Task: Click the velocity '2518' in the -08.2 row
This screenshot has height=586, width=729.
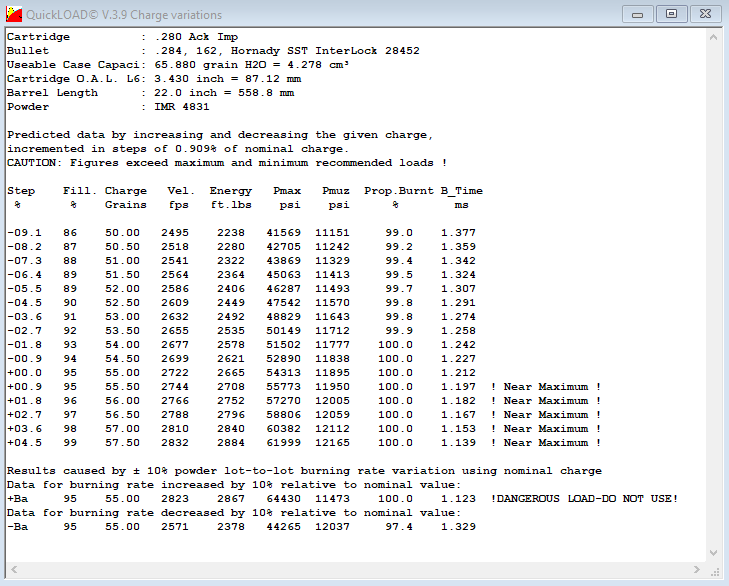Action: point(175,246)
